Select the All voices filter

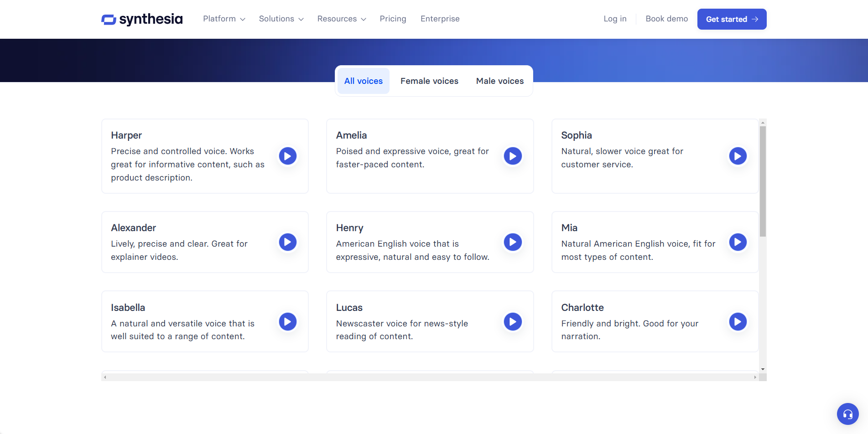pos(363,81)
